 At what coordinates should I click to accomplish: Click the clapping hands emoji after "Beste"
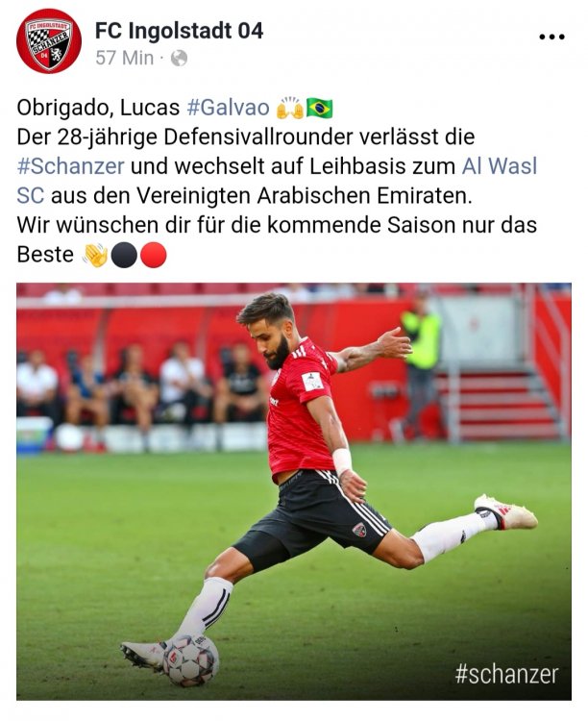(95, 255)
